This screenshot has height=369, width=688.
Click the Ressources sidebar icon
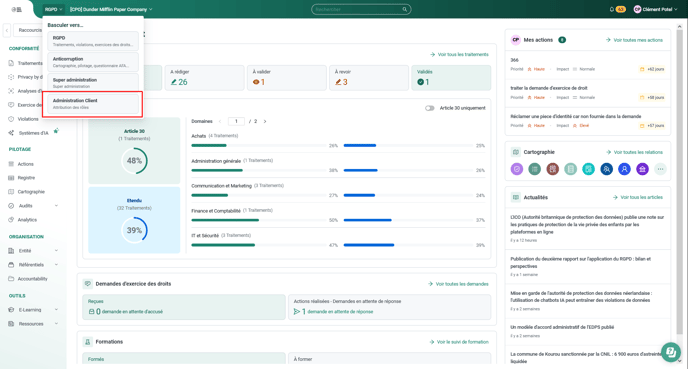[x=11, y=324]
